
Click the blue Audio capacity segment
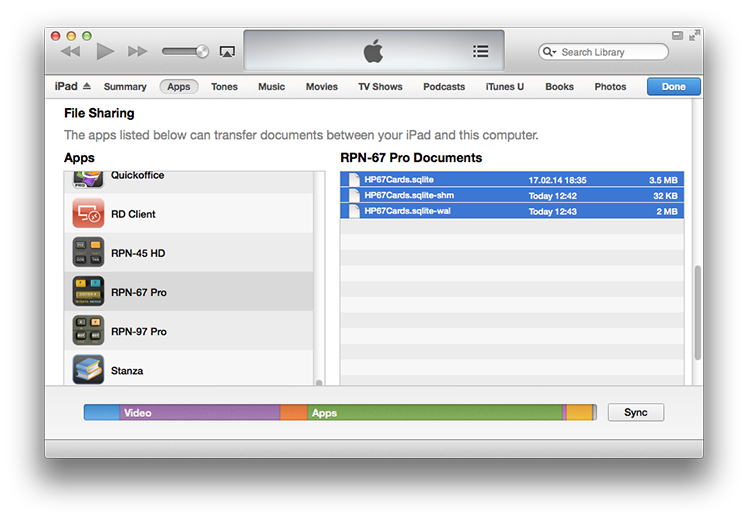coord(102,412)
